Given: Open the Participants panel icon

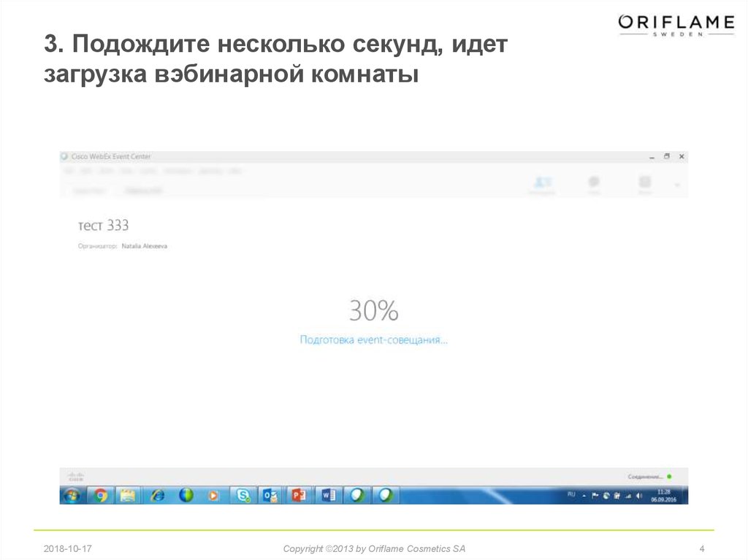Looking at the screenshot, I should [x=542, y=184].
